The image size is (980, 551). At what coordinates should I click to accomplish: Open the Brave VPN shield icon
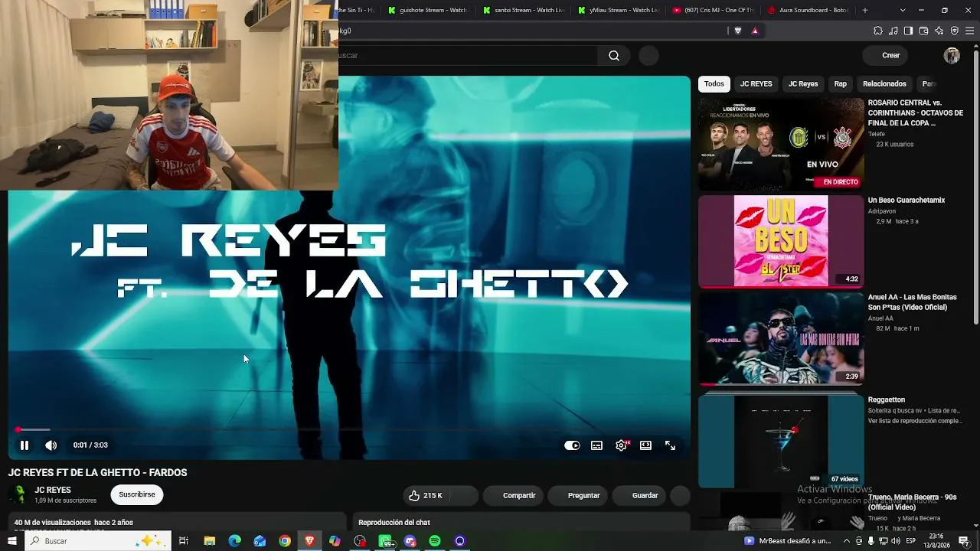tap(955, 31)
